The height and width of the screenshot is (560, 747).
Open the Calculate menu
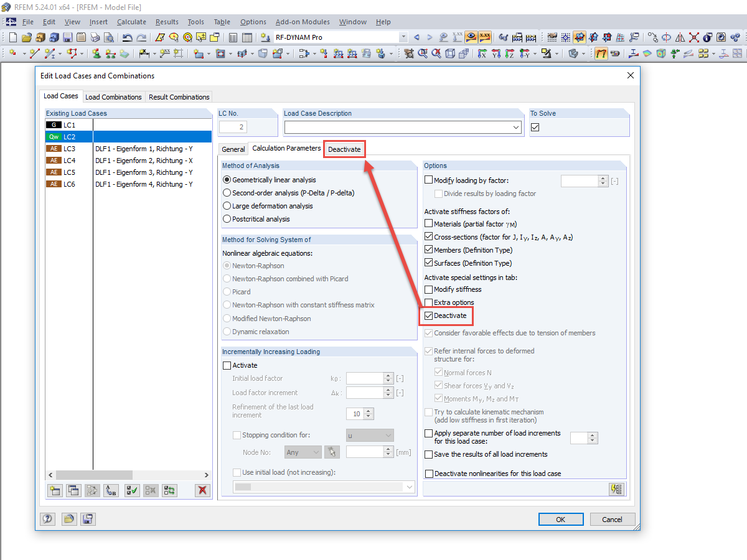tap(131, 22)
